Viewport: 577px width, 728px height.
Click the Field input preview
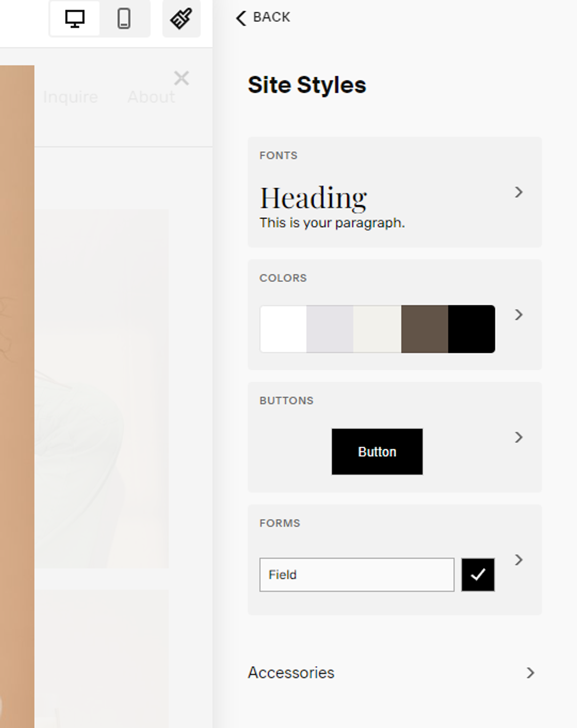click(357, 575)
